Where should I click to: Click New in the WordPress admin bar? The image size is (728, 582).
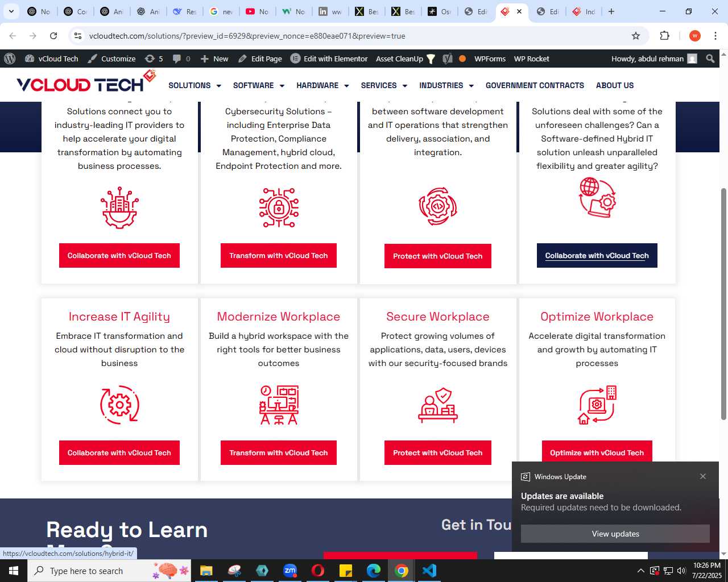coord(214,59)
